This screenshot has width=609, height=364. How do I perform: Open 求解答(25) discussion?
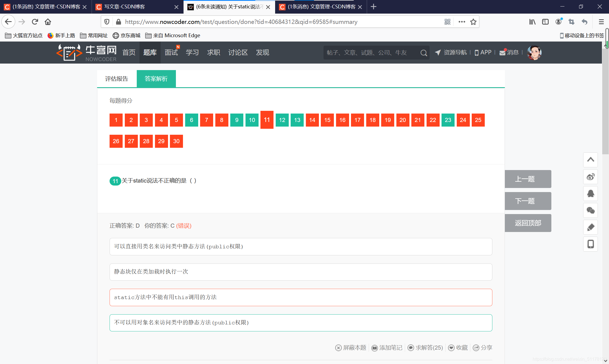pyautogui.click(x=425, y=348)
